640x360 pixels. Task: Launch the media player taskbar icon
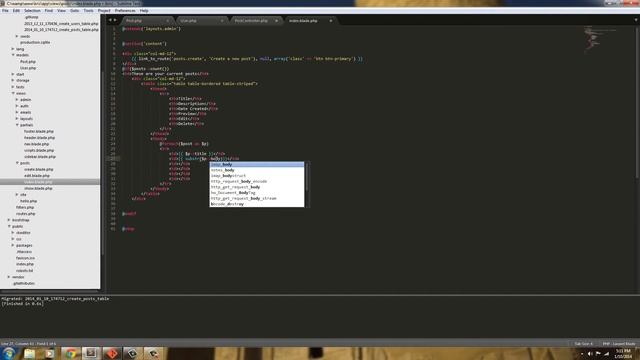pyautogui.click(x=50, y=353)
